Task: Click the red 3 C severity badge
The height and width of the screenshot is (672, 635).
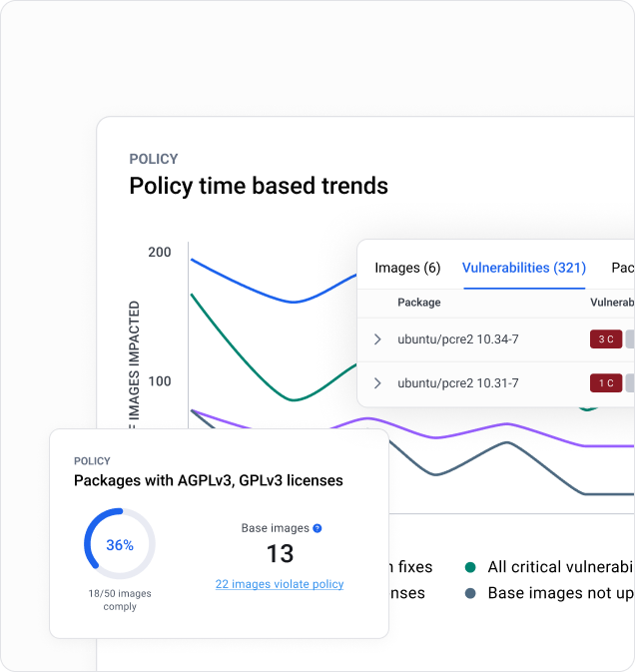Action: [x=606, y=339]
